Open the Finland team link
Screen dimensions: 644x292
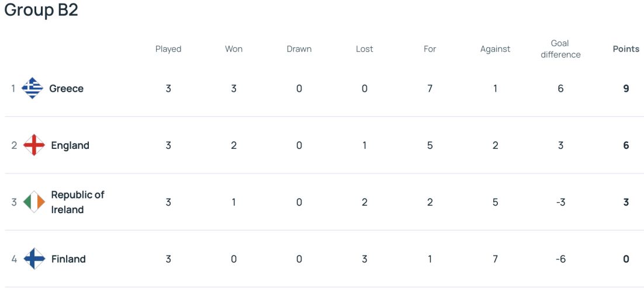pos(68,259)
